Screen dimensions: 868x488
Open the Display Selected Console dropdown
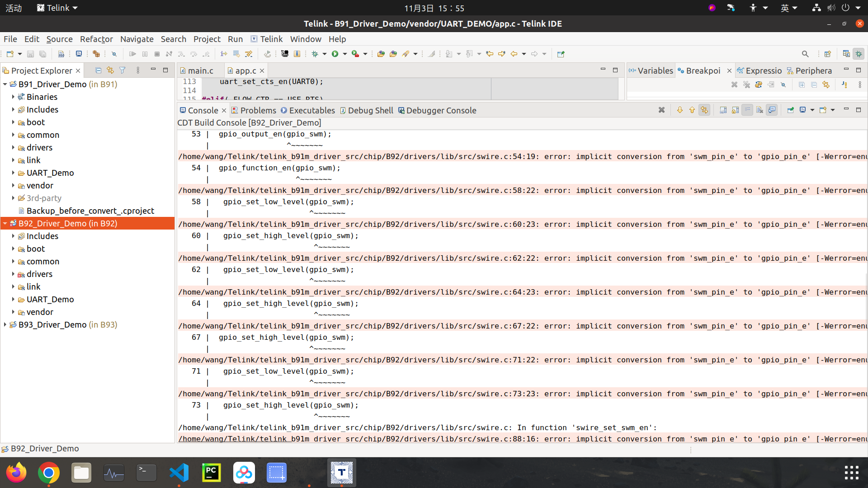pyautogui.click(x=812, y=110)
